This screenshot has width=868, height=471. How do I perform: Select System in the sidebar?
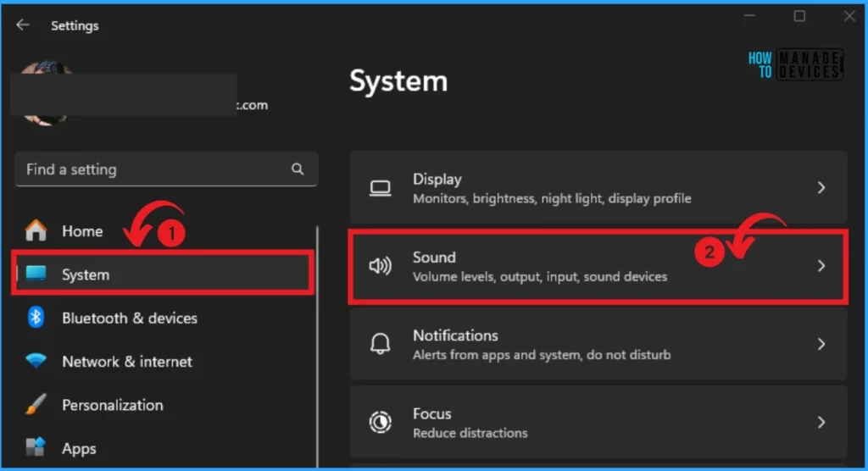(x=164, y=274)
